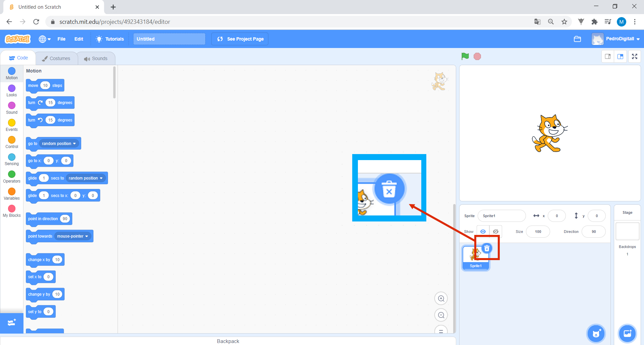This screenshot has height=345, width=644.
Task: Open the File menu
Action: click(61, 39)
